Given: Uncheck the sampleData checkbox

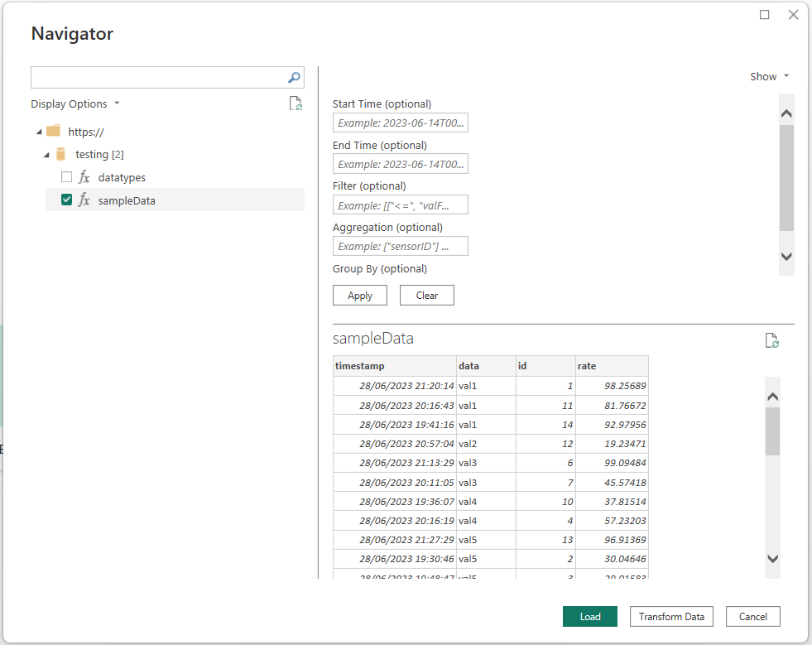Looking at the screenshot, I should coord(66,200).
